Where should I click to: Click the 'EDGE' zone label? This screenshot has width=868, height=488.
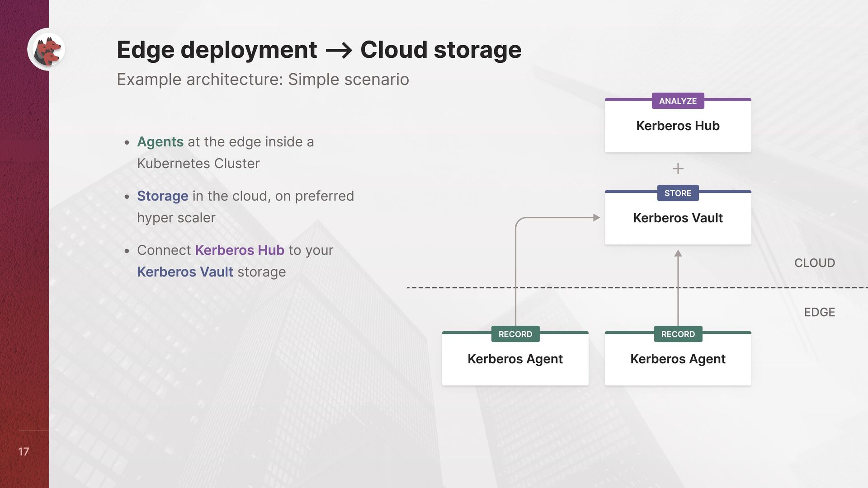(819, 312)
